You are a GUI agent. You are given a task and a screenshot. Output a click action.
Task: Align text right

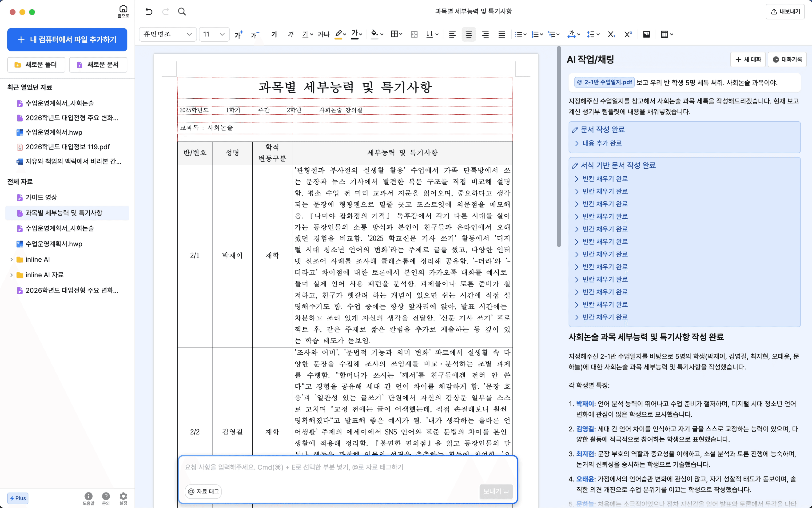coord(485,34)
